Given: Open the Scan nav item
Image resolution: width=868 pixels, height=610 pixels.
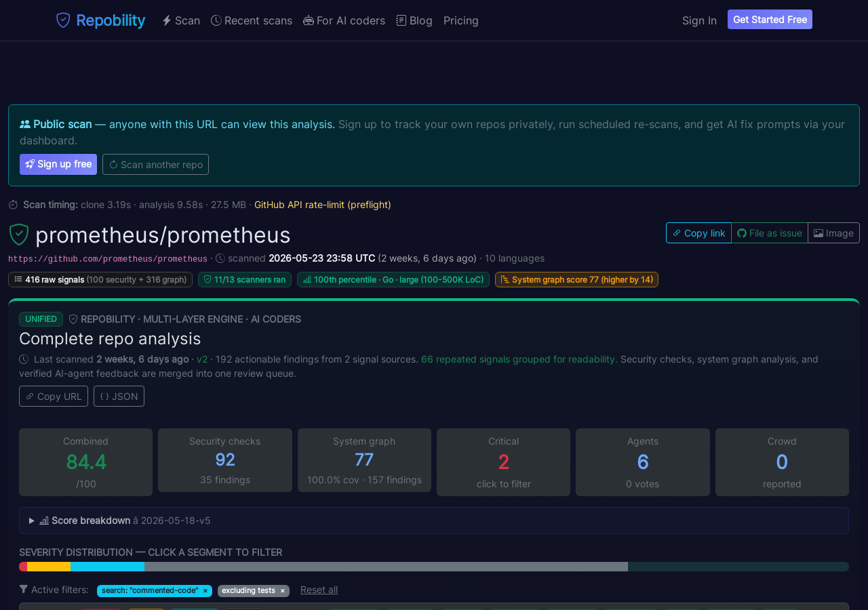Looking at the screenshot, I should click(181, 20).
